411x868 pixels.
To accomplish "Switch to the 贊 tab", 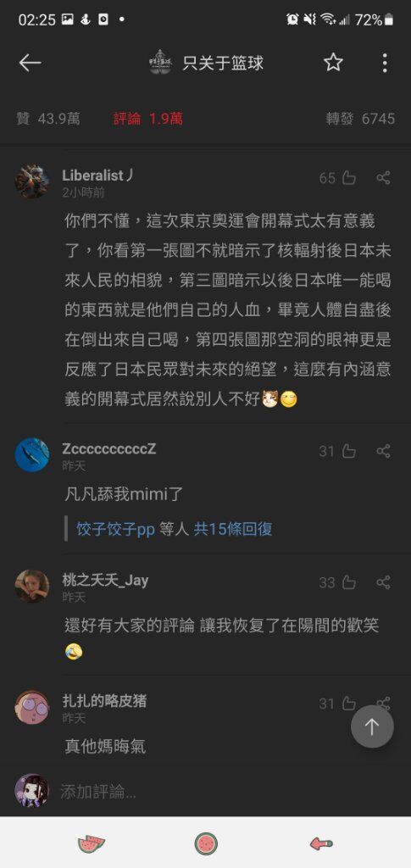I will [x=48, y=119].
